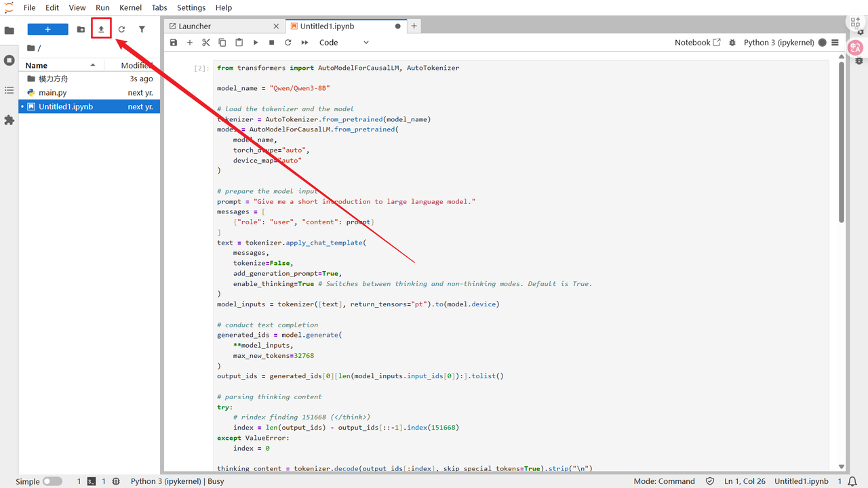Viewport: 868px width, 488px height.
Task: Open the View menu
Action: pyautogui.click(x=77, y=7)
